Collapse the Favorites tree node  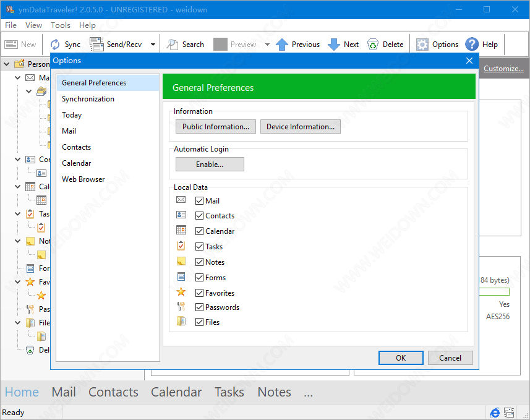pos(17,281)
